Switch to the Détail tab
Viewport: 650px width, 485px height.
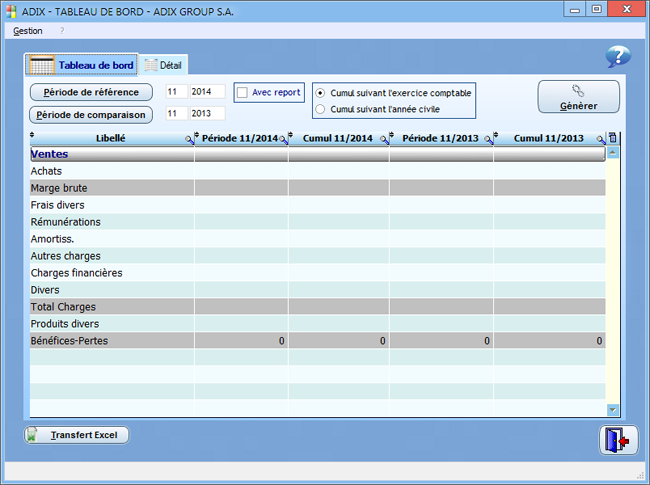163,65
